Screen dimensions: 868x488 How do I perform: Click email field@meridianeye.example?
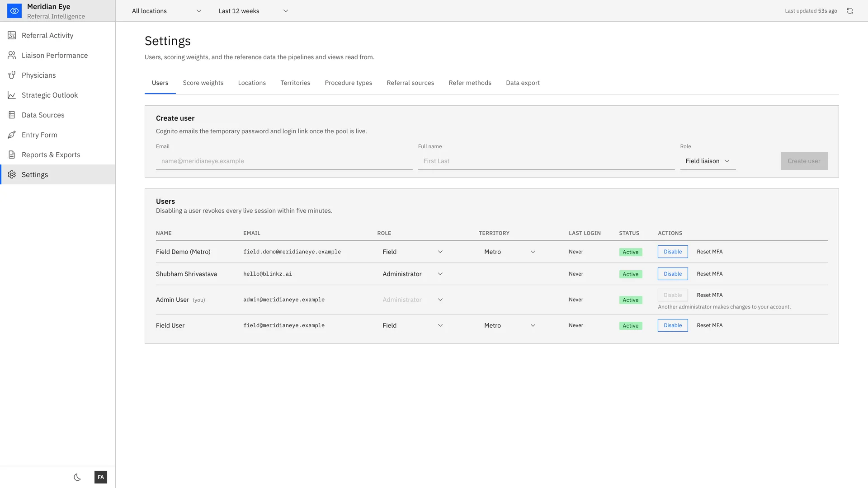tap(284, 325)
